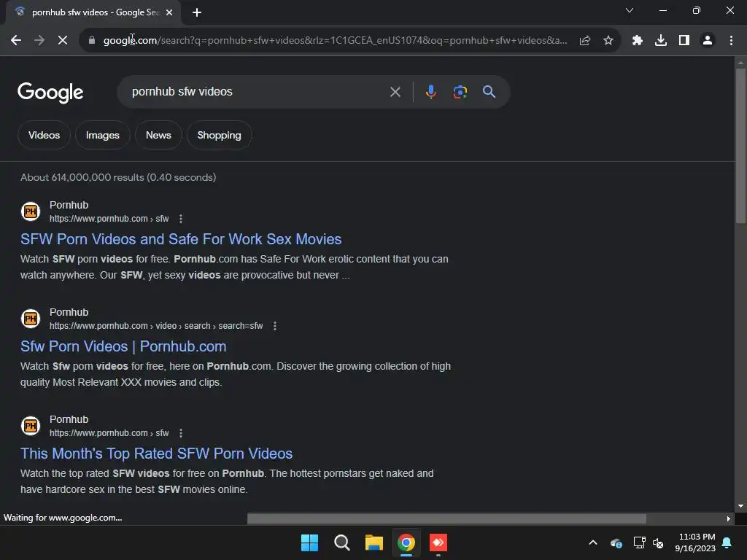This screenshot has width=747, height=560.
Task: Start voice search with the microphone
Action: (x=430, y=92)
